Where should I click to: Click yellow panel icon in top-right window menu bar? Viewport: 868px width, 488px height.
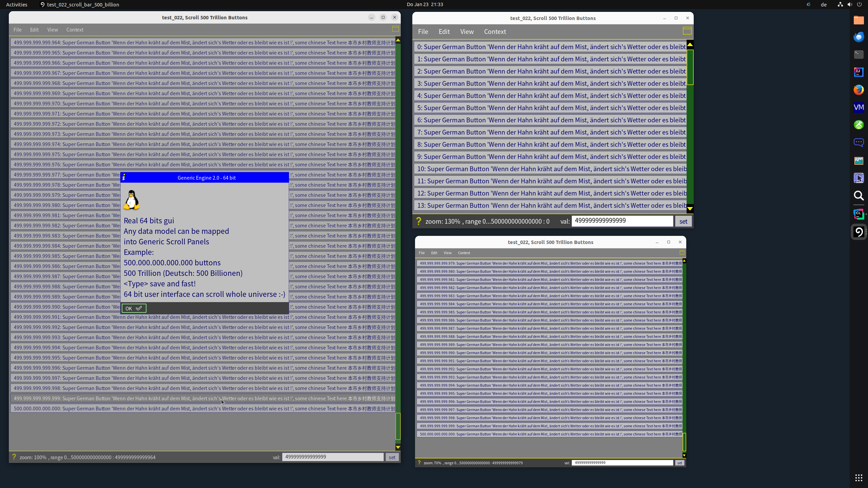[x=687, y=31]
